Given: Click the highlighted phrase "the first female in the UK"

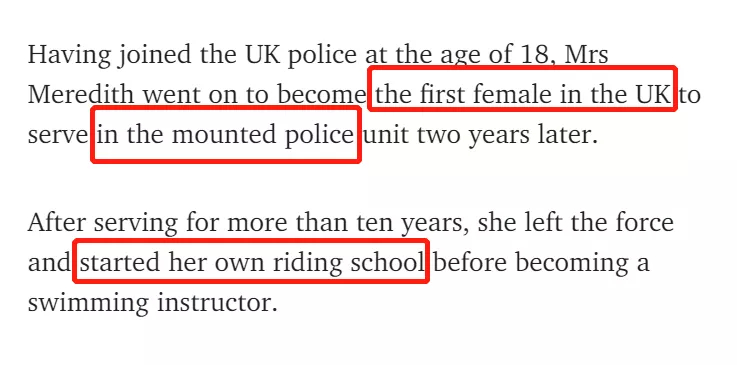Looking at the screenshot, I should [523, 94].
